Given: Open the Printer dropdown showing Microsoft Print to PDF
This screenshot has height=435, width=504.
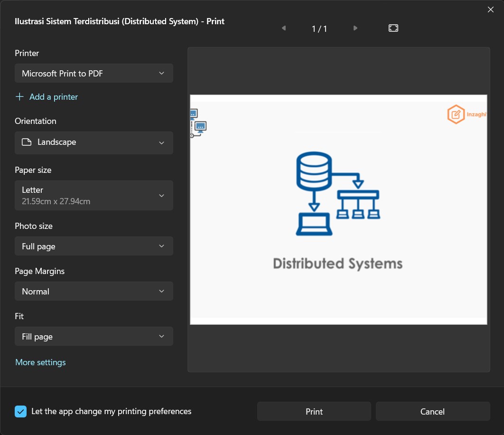Looking at the screenshot, I should coord(94,73).
